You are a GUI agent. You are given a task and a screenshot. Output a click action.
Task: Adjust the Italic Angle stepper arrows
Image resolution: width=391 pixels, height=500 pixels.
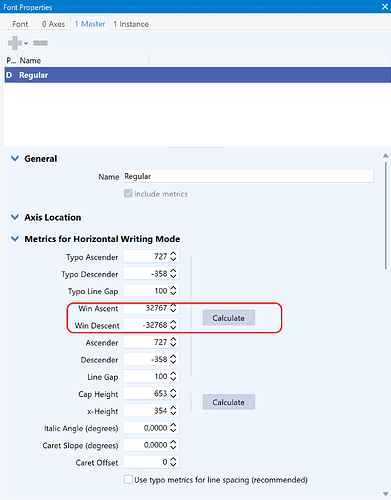(x=173, y=428)
